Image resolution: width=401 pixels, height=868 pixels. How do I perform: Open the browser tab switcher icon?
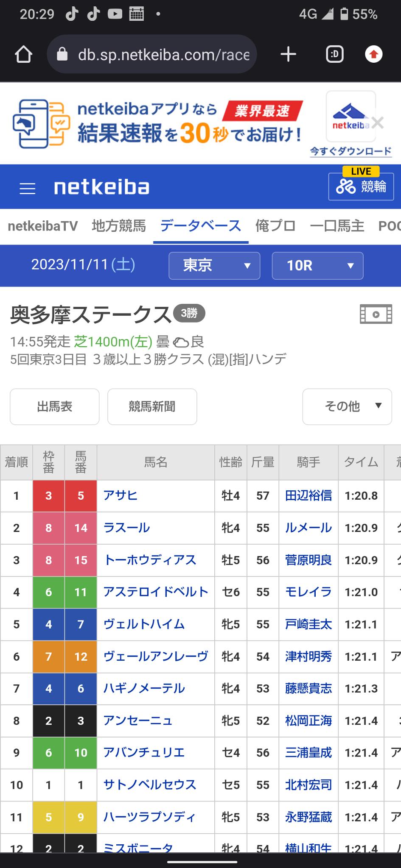click(x=334, y=54)
